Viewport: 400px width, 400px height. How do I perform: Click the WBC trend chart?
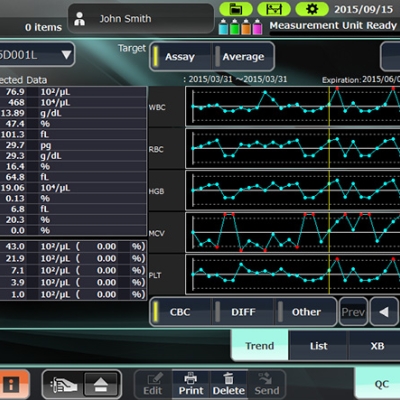293,107
